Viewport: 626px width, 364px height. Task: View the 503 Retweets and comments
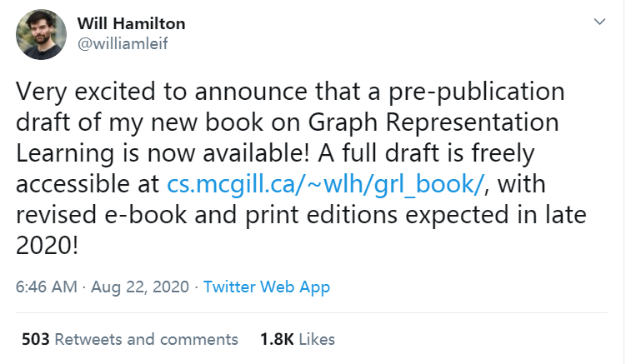(129, 339)
